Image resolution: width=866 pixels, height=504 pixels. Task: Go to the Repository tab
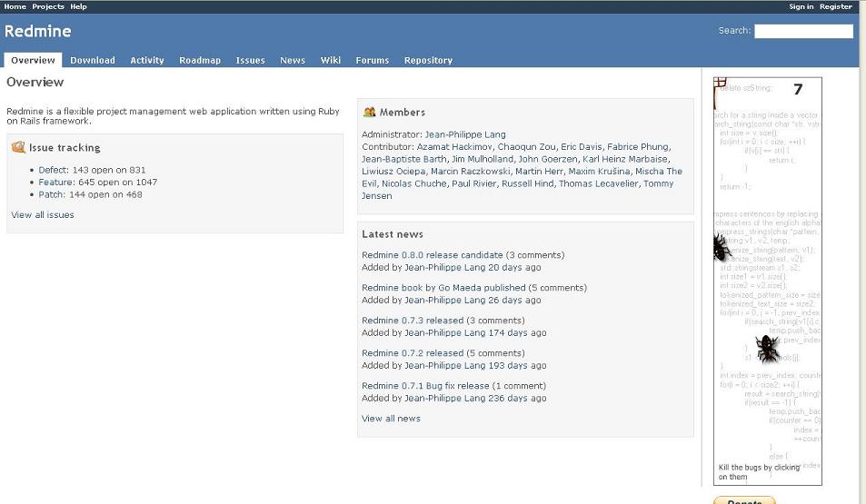[x=428, y=60]
